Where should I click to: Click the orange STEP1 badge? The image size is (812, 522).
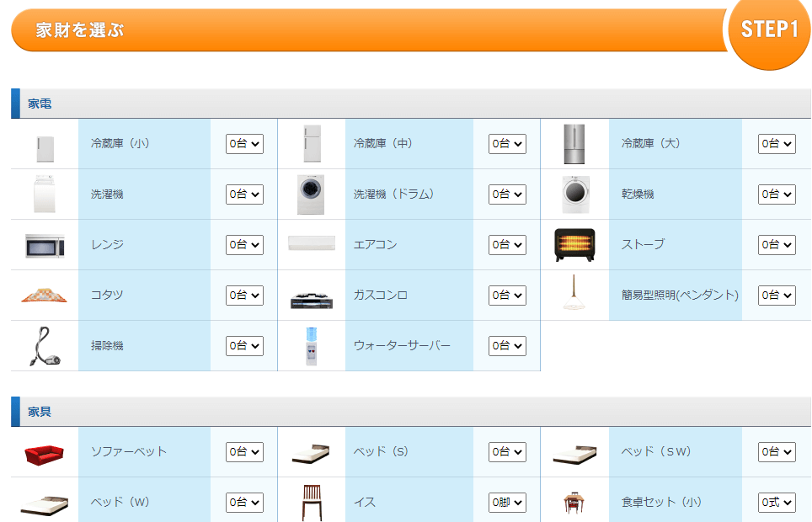tap(768, 30)
